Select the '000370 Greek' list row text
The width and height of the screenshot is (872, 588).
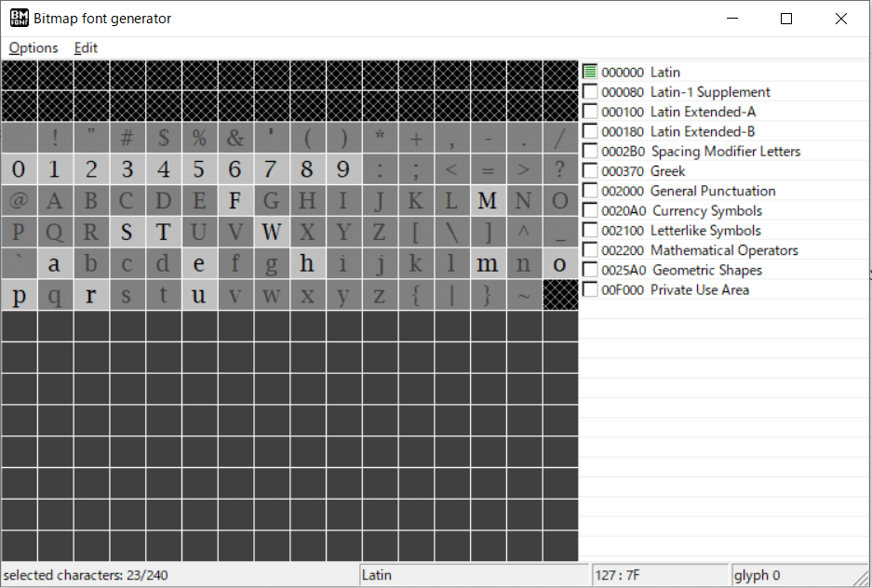(x=643, y=171)
